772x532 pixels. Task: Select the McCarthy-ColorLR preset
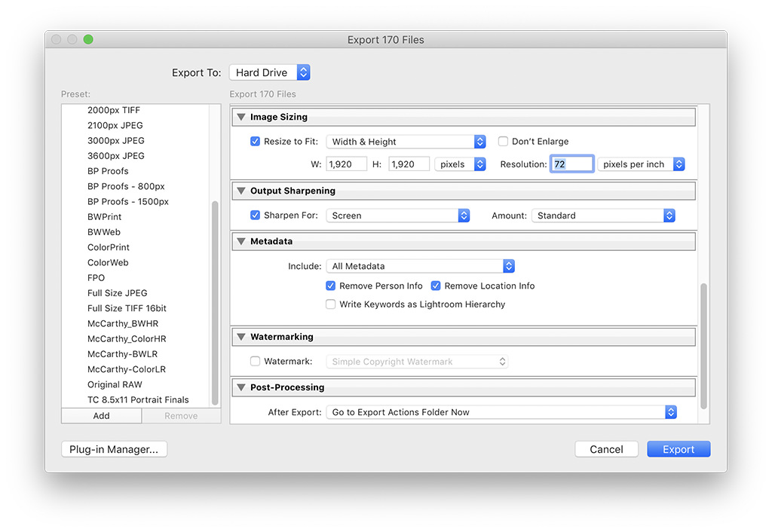[127, 369]
